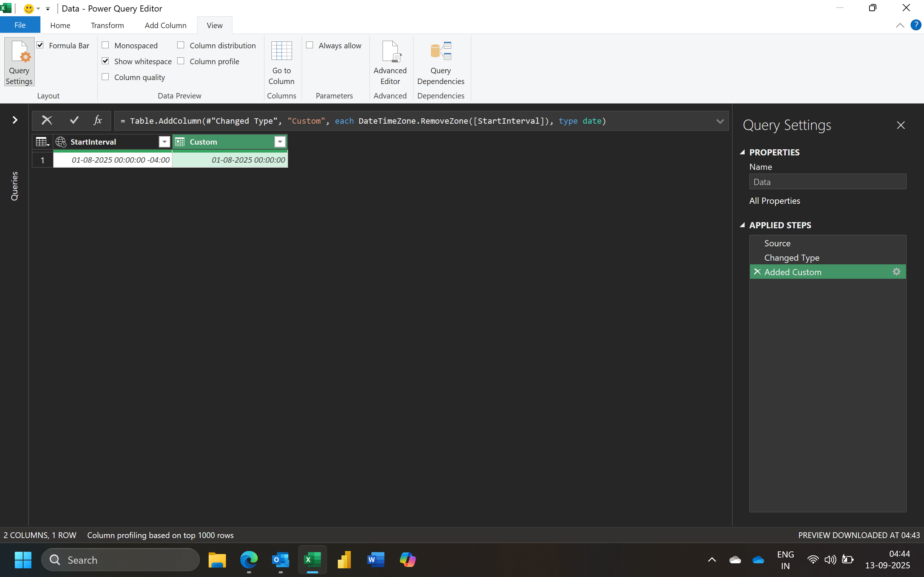Toggle the Query Settings pane button
The height and width of the screenshot is (577, 924).
tap(19, 62)
